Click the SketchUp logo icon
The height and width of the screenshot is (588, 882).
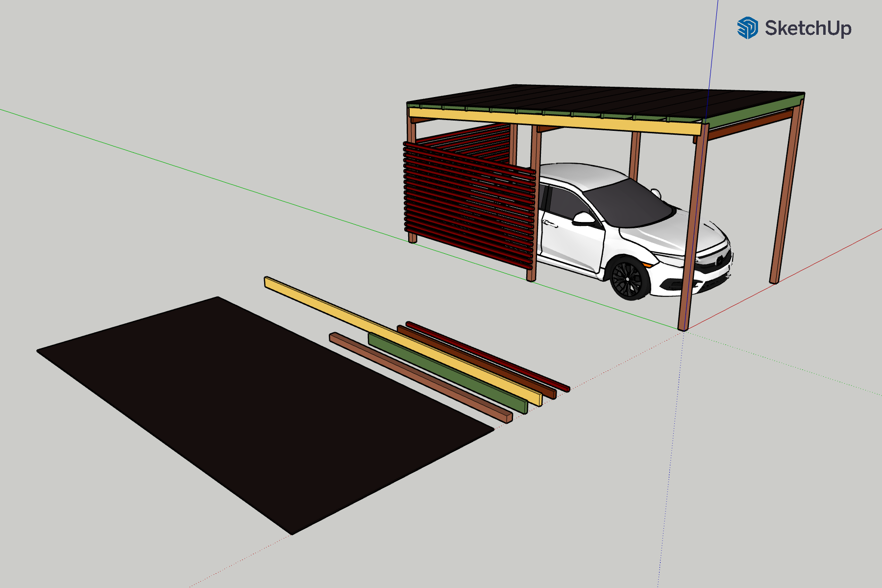click(747, 28)
